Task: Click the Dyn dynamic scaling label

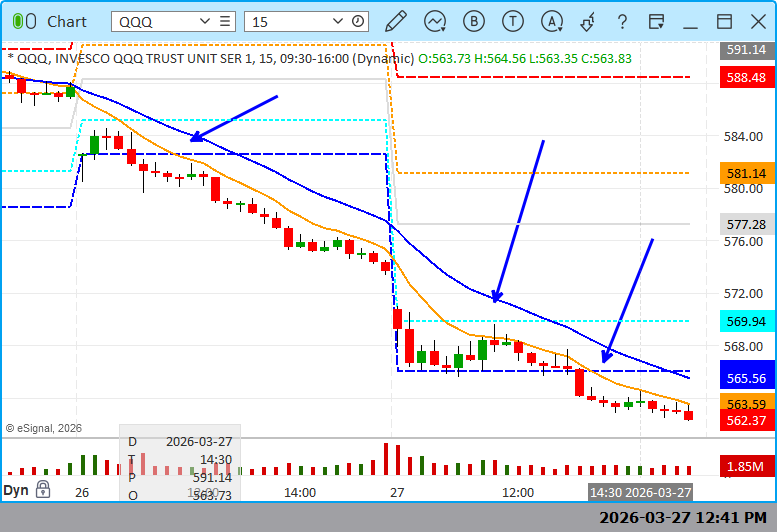Action: [16, 490]
